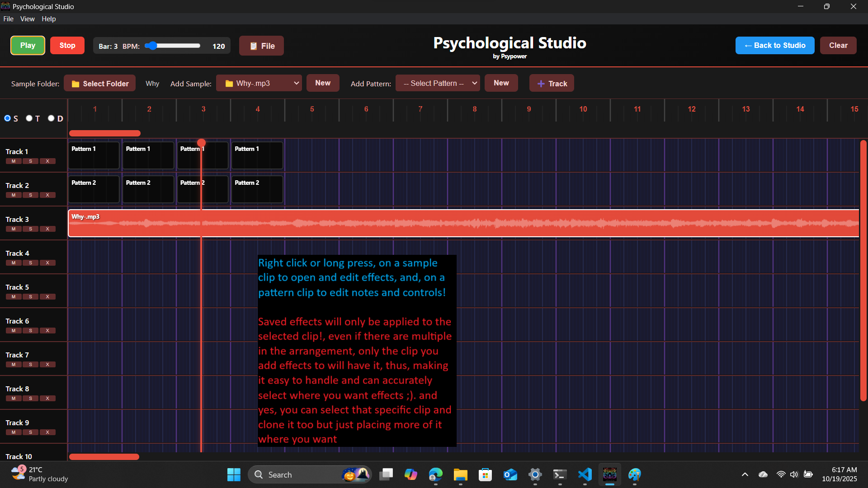Image resolution: width=868 pixels, height=488 pixels.
Task: Click the plus Track button
Action: (x=552, y=84)
